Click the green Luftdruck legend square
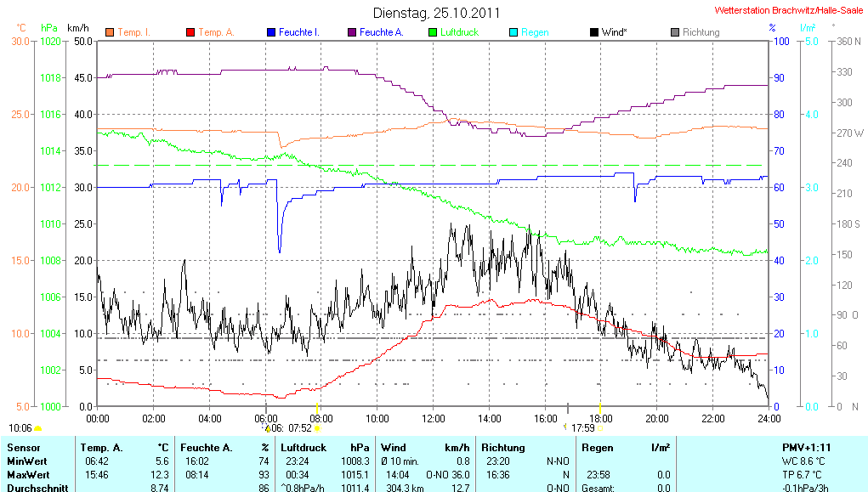868x492 pixels. pyautogui.click(x=433, y=32)
